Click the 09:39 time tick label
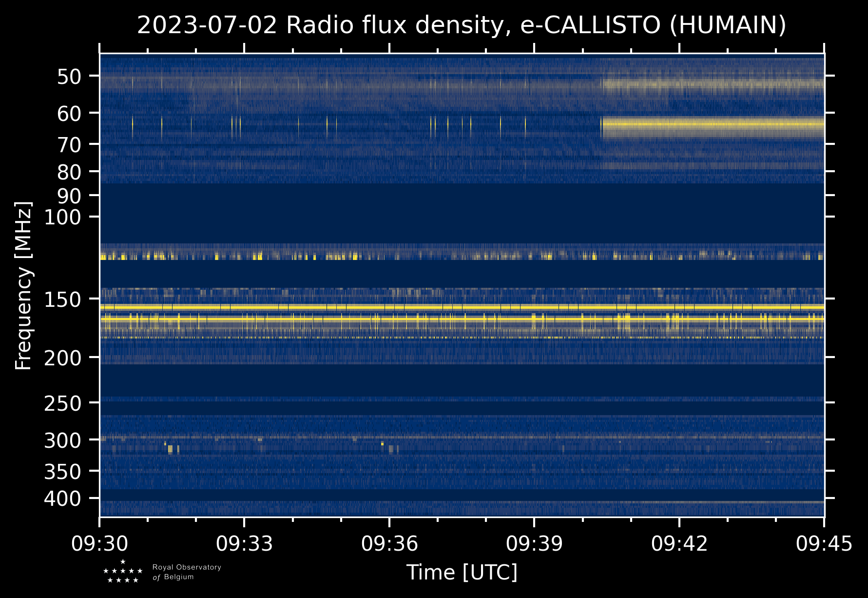This screenshot has height=598, width=868. click(x=534, y=543)
